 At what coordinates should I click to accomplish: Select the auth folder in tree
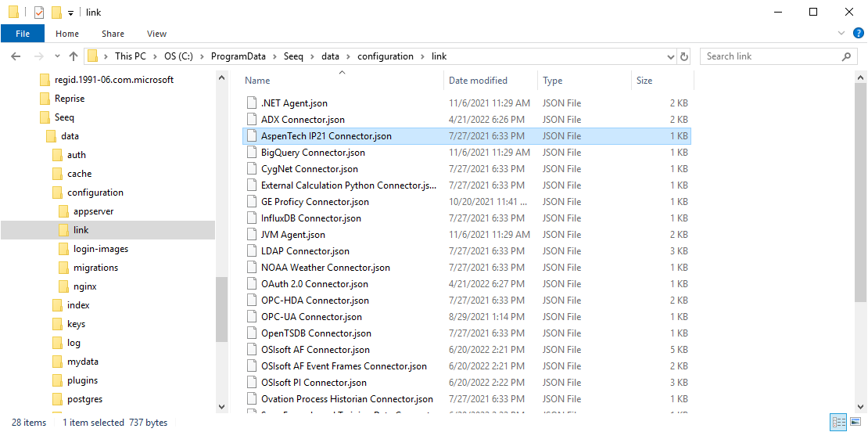(77, 155)
